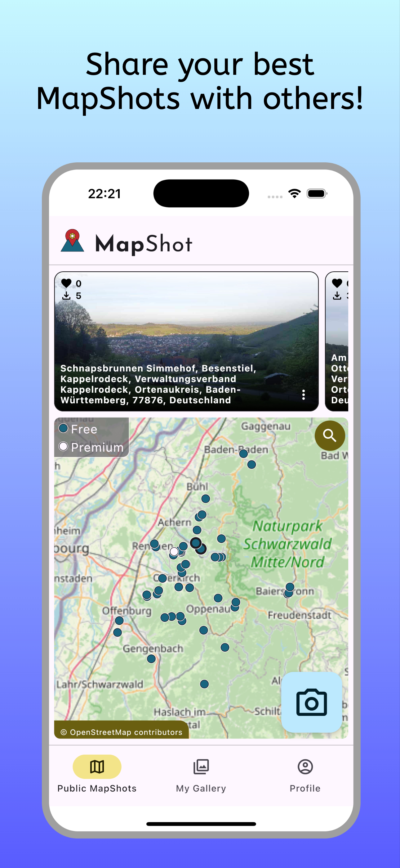Screen dimensions: 400x868
Task: Tap the Wi-Fi status icon
Action: [x=294, y=193]
